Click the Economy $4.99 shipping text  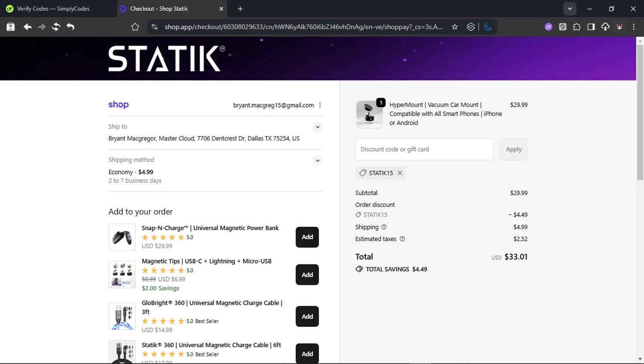(x=131, y=172)
